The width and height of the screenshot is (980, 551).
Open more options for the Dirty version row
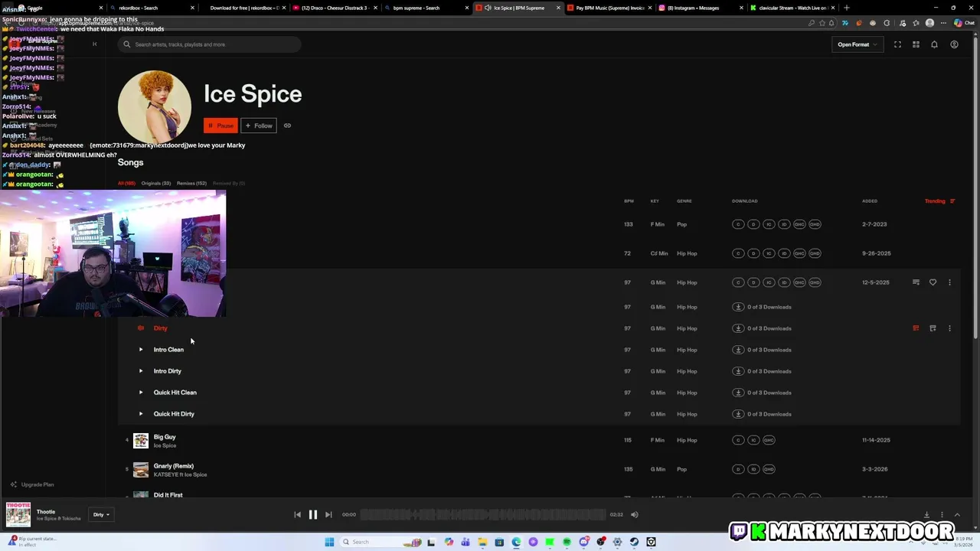[x=949, y=328]
